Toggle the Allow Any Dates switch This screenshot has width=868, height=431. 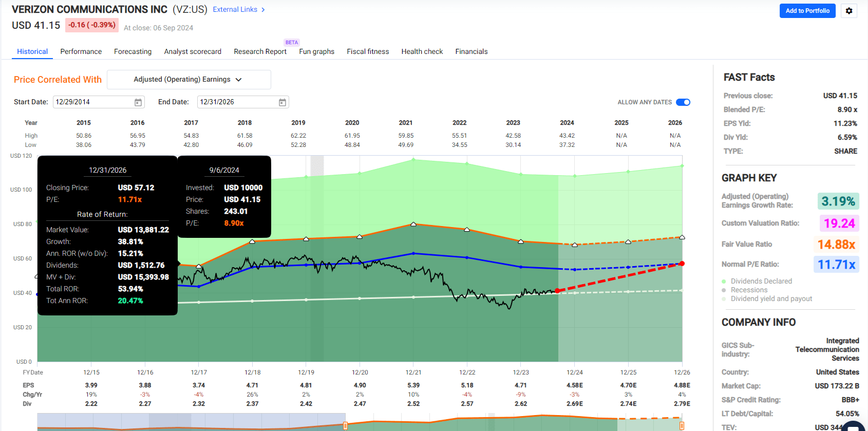(x=683, y=102)
